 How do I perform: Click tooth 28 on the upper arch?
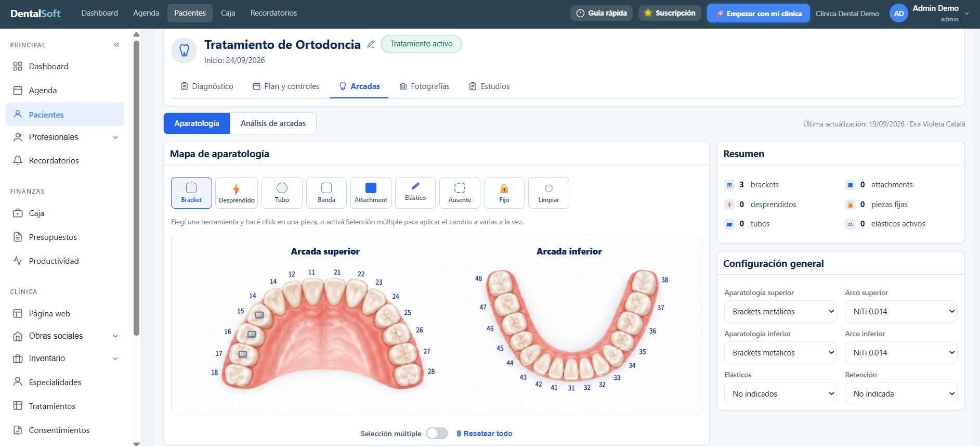(408, 376)
